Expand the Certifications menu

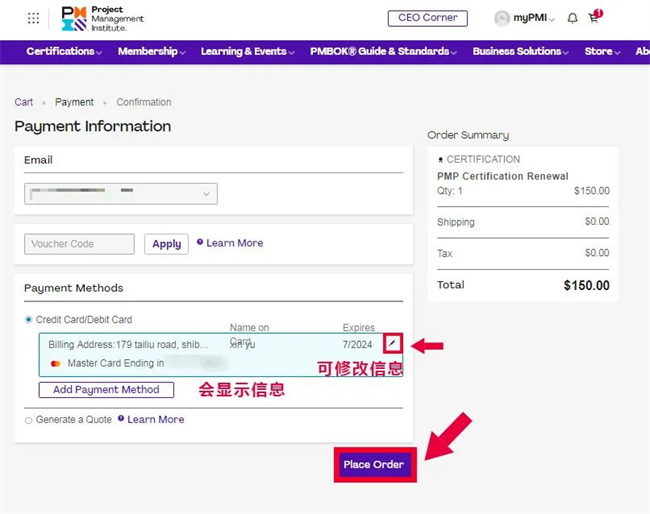coord(64,51)
